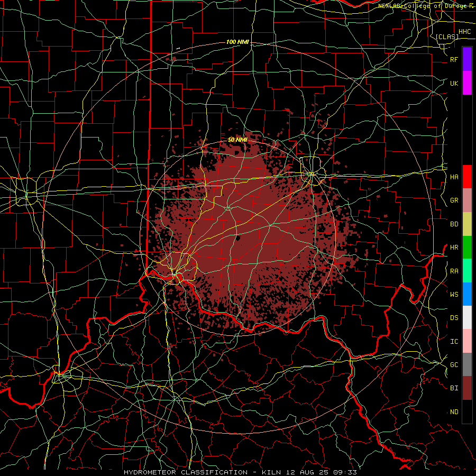Click the BI legend label
Screen dimensions: 476x476
(x=454, y=388)
